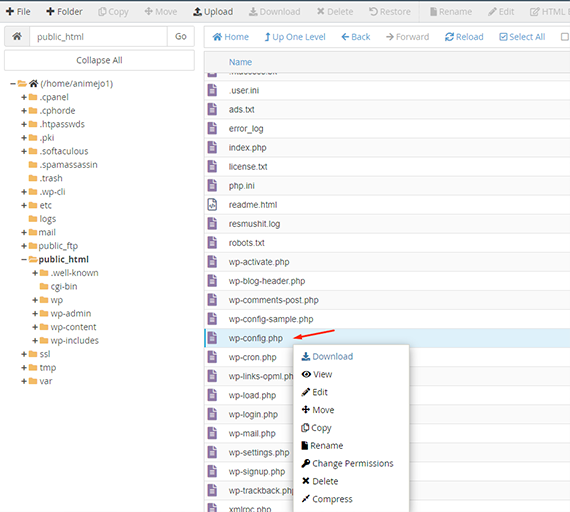
Task: Click the file icon beside wp-config.php
Action: [x=212, y=338]
